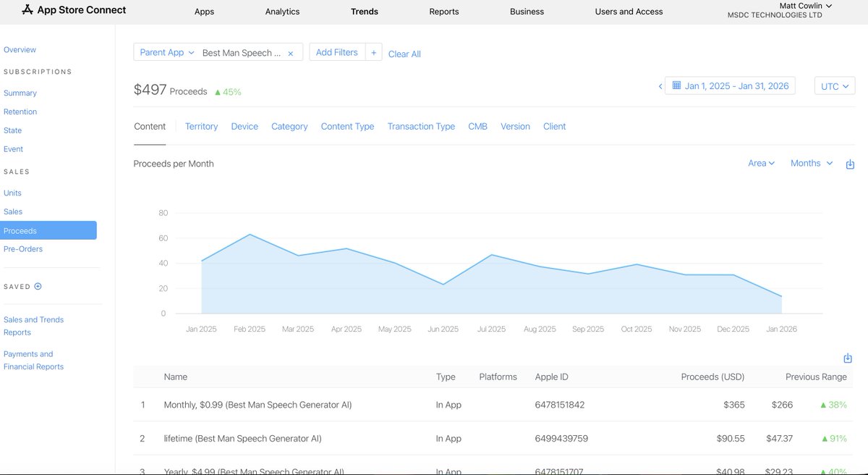The width and height of the screenshot is (868, 475).
Task: Switch to the Content Type tab
Action: pos(347,126)
